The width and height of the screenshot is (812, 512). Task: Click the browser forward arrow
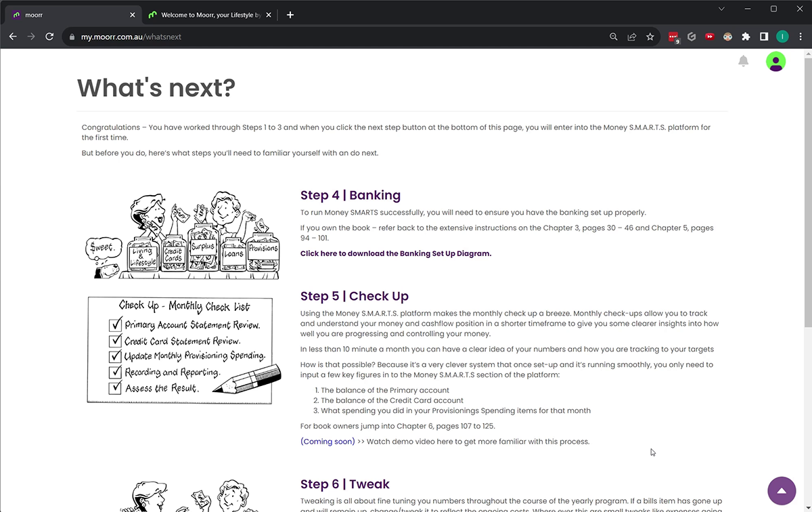point(31,37)
